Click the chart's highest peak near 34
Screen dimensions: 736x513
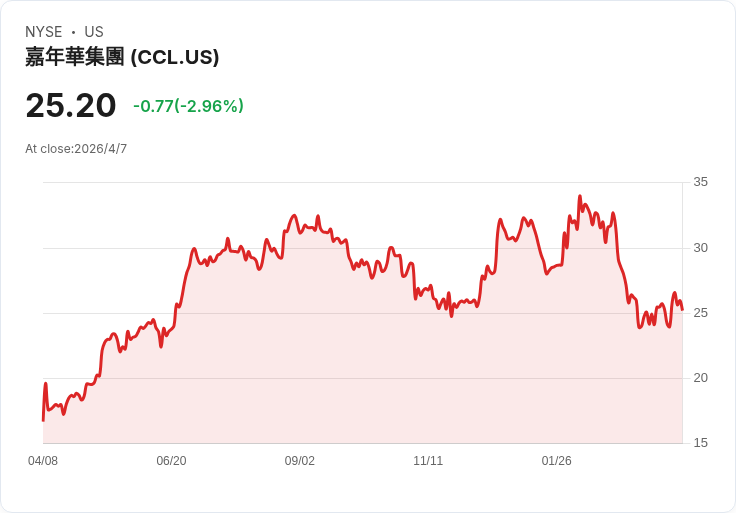pyautogui.click(x=580, y=196)
